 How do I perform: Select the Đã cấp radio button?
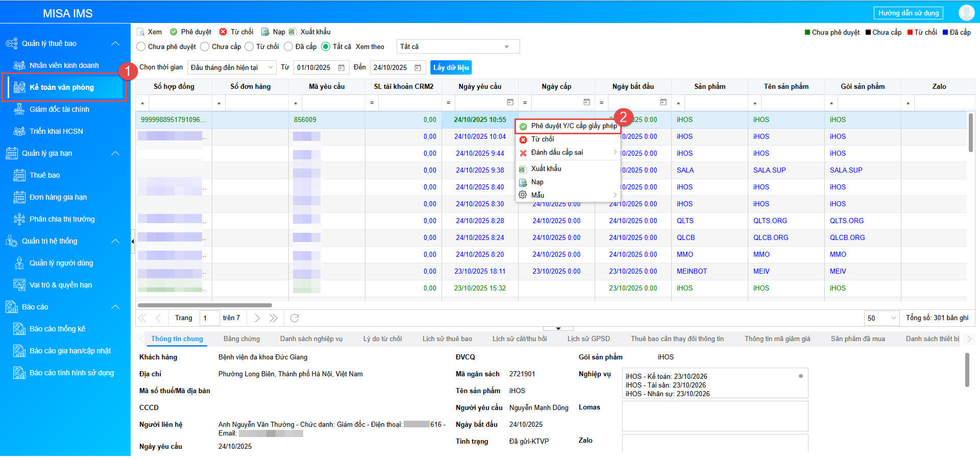tap(288, 46)
